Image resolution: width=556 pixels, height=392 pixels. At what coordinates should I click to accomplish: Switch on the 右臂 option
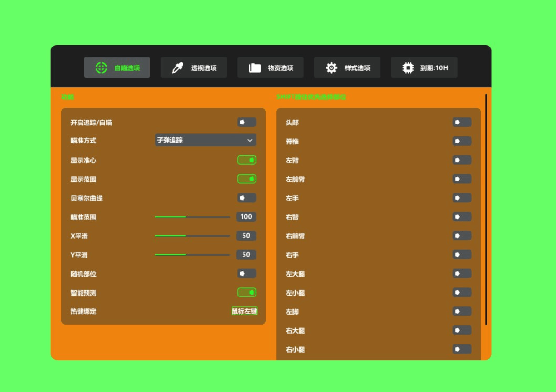pyautogui.click(x=462, y=217)
